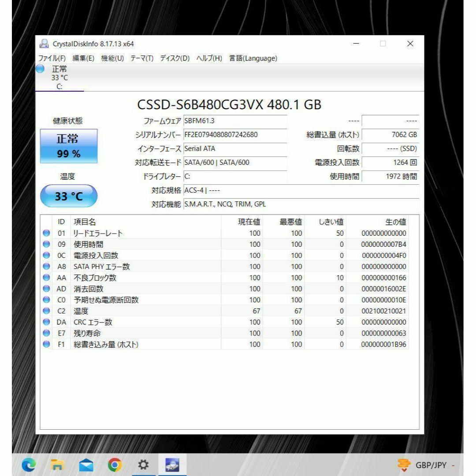Click the transfer mode field SATA/600 | SATA/600

[235, 163]
